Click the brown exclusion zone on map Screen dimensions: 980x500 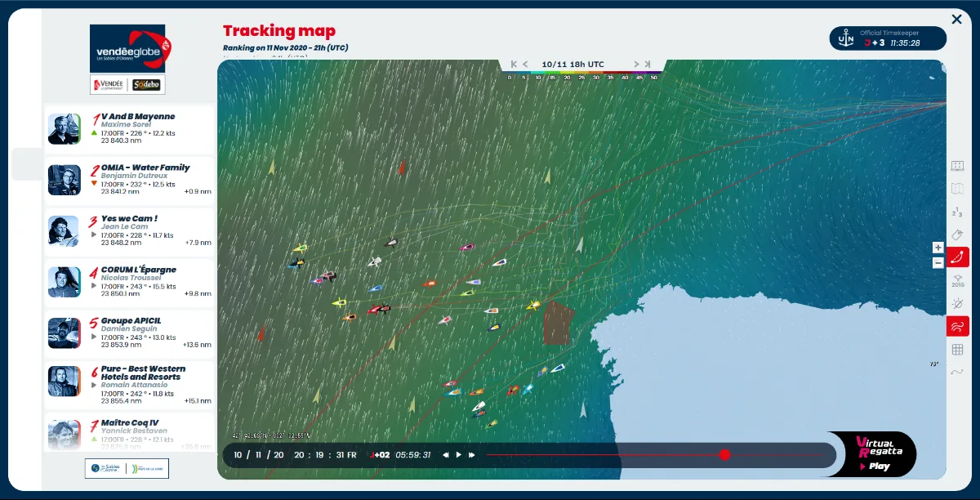559,323
